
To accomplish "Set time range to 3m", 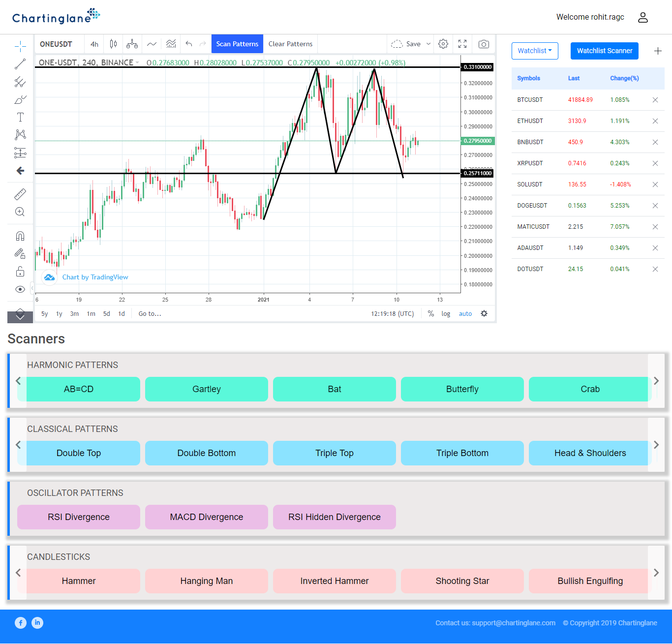I will click(x=74, y=313).
